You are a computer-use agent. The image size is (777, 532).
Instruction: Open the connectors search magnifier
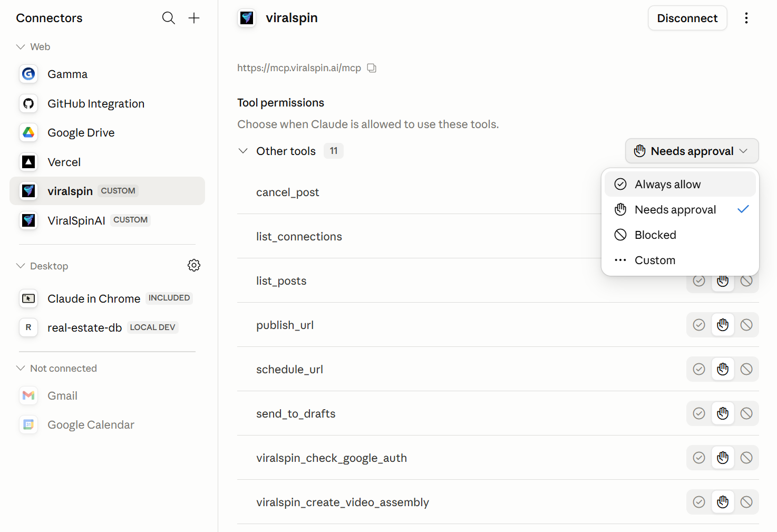tap(169, 18)
